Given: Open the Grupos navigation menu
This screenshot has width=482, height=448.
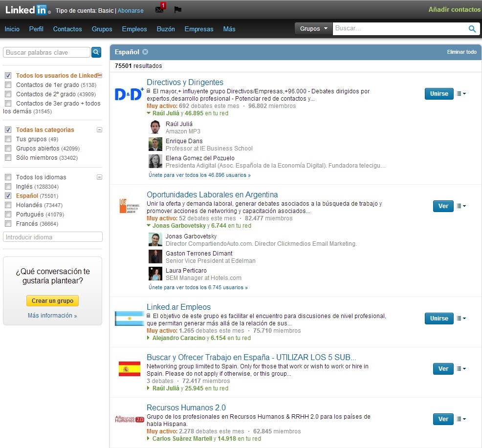Looking at the screenshot, I should [x=102, y=29].
